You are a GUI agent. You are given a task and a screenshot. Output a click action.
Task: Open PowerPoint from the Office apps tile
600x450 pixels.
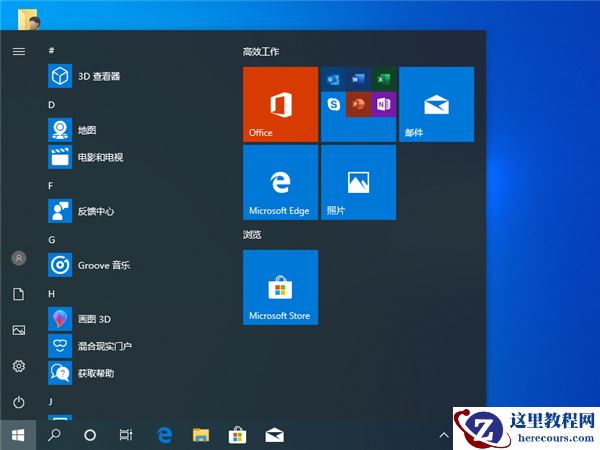click(x=358, y=104)
